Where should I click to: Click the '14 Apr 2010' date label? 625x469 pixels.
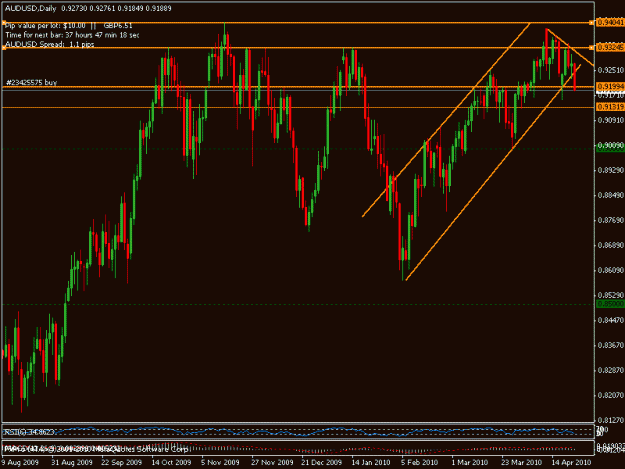[571, 463]
